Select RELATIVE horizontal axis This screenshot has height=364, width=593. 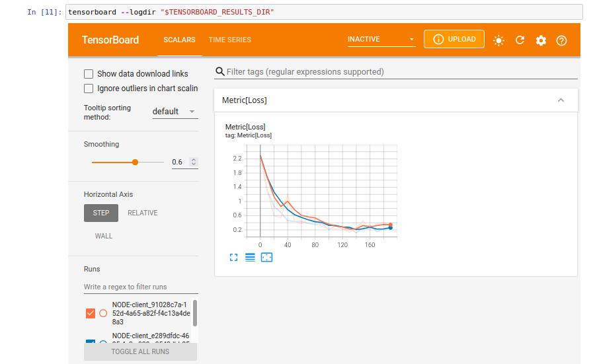(143, 213)
